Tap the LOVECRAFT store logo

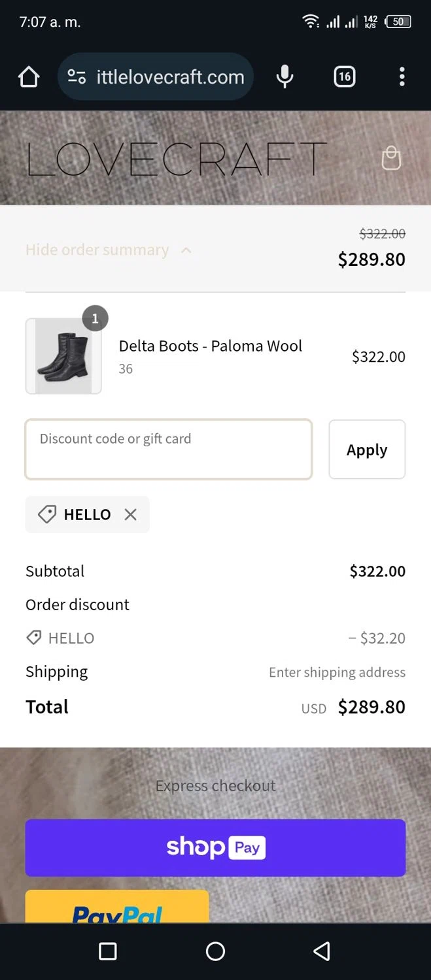[177, 159]
